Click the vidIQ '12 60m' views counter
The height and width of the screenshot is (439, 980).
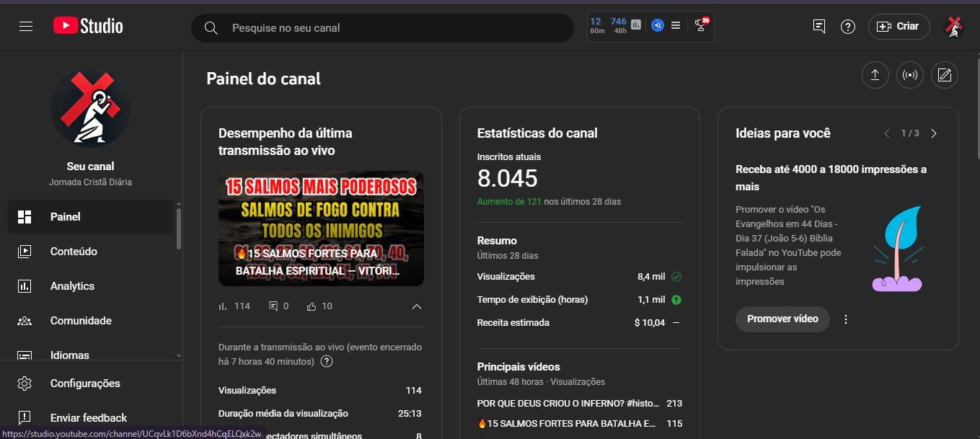pos(597,25)
